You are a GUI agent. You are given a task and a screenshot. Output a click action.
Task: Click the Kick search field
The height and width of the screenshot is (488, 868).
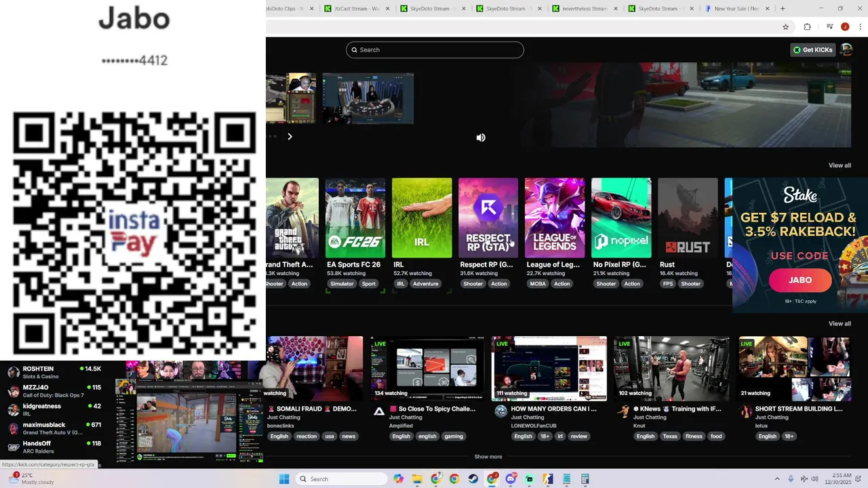435,49
